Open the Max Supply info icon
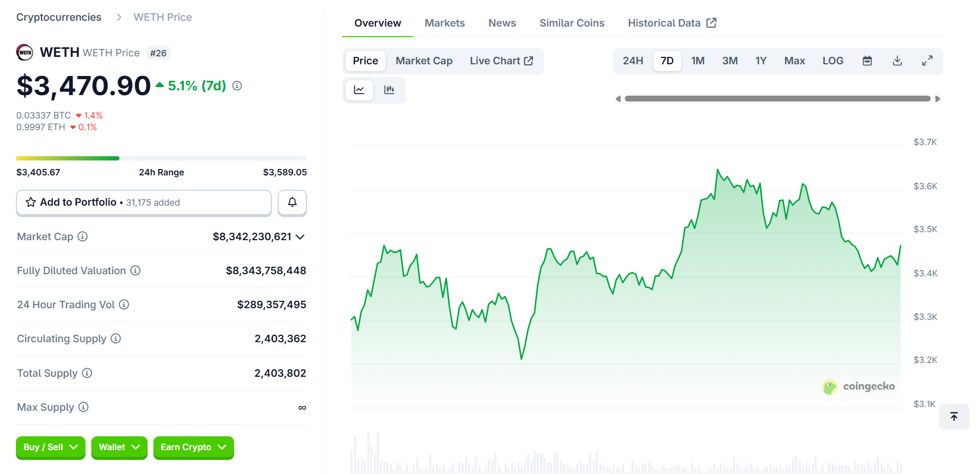The width and height of the screenshot is (980, 474). click(83, 407)
